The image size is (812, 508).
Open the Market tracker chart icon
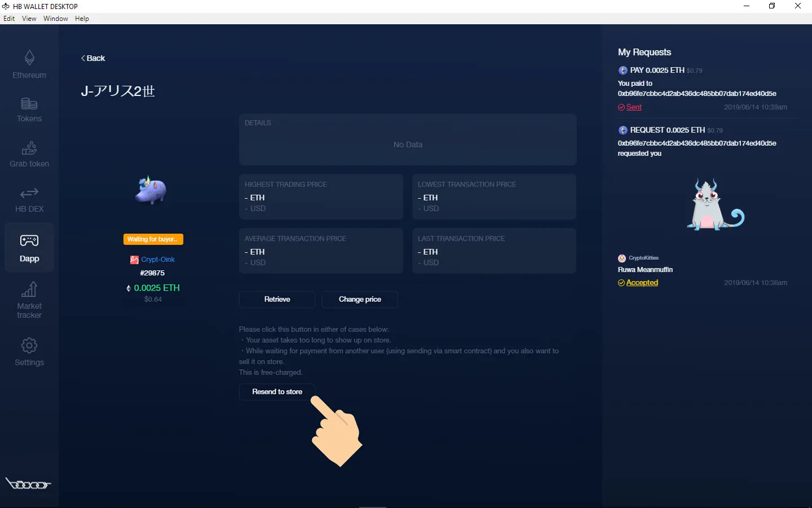[x=29, y=290]
